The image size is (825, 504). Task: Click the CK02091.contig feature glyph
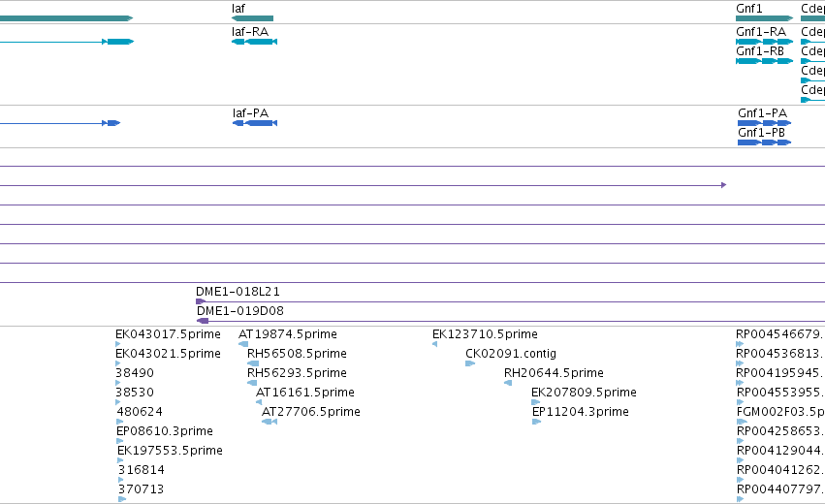click(470, 363)
